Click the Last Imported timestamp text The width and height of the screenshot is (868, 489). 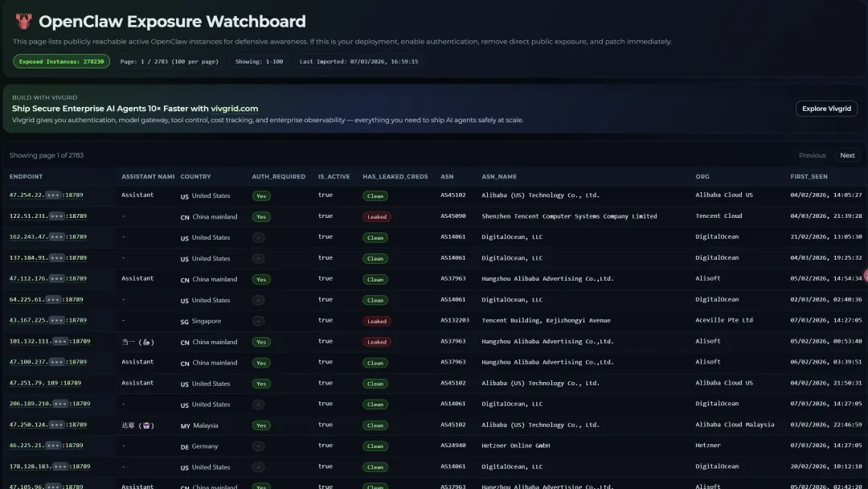click(x=358, y=61)
